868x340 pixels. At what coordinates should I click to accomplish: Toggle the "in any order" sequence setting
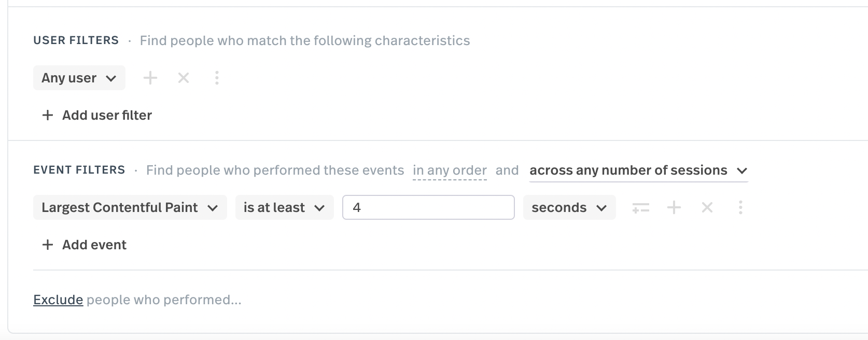click(450, 171)
